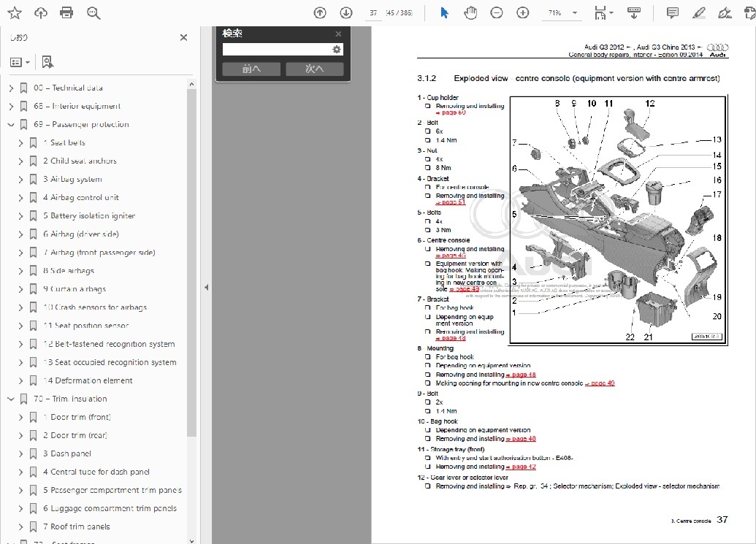Zoom out with the minus icon

coord(497,13)
